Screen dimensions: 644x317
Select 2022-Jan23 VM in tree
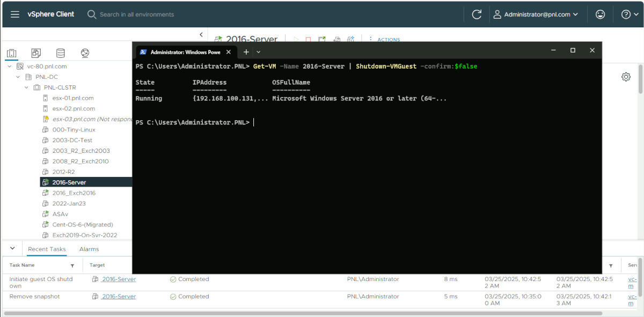[x=69, y=203]
